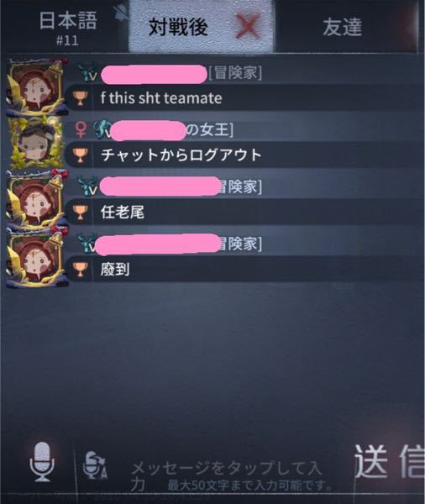Screen dimensions: 425x504
Task: Tap the microphone voice input icon
Action: 42,462
